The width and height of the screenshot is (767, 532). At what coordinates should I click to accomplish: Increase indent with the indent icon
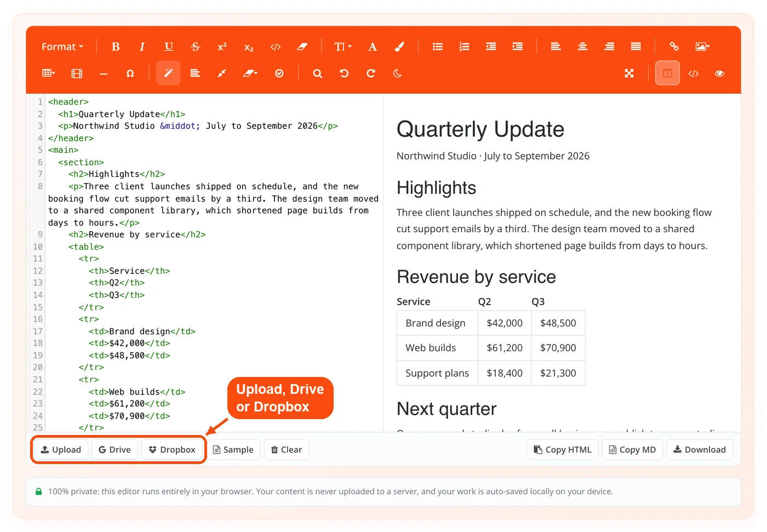(518, 47)
